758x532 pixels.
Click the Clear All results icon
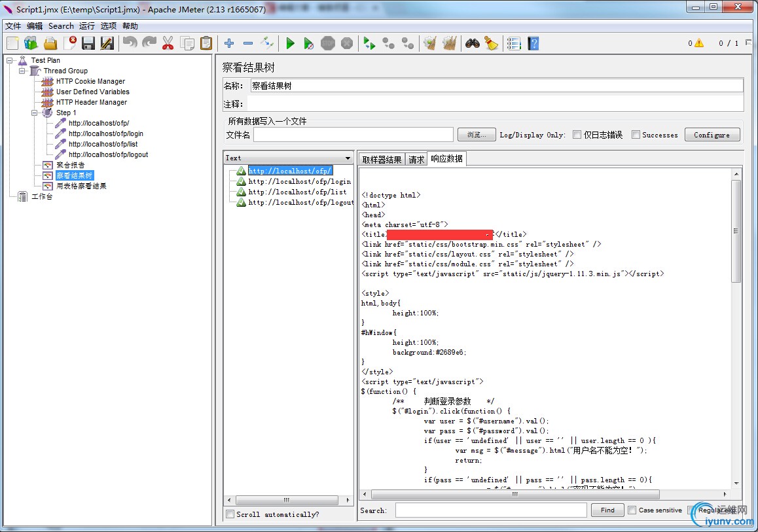click(x=450, y=43)
